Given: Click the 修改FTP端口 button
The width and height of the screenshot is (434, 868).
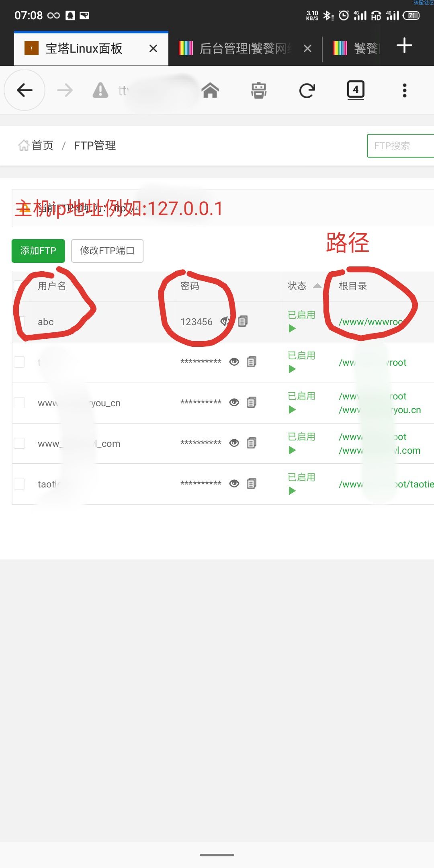Looking at the screenshot, I should click(x=107, y=251).
